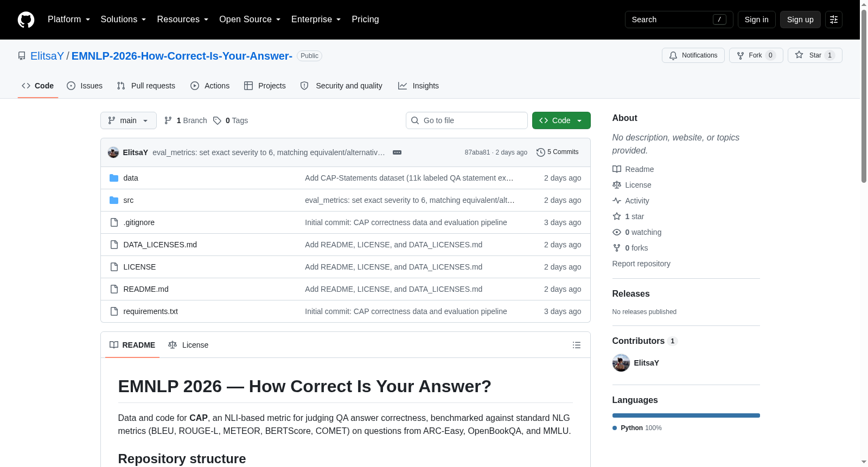This screenshot has width=868, height=467.
Task: Select the Code repository tab
Action: tap(38, 86)
